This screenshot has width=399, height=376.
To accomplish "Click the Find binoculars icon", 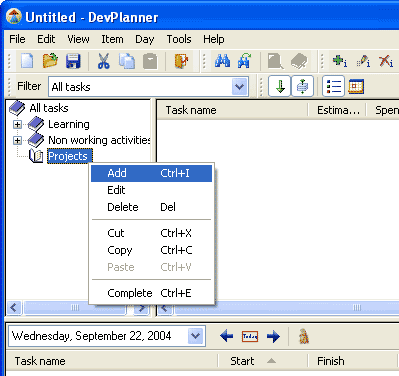I will (222, 61).
